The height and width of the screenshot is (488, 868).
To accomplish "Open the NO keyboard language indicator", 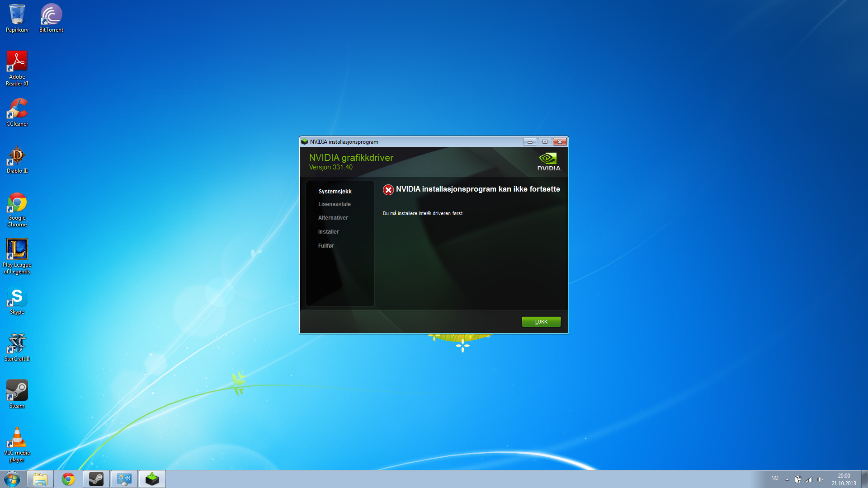I will [x=775, y=478].
